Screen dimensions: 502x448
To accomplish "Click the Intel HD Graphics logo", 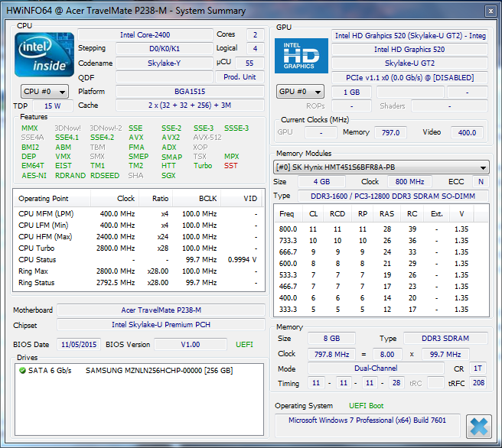I will coord(302,56).
